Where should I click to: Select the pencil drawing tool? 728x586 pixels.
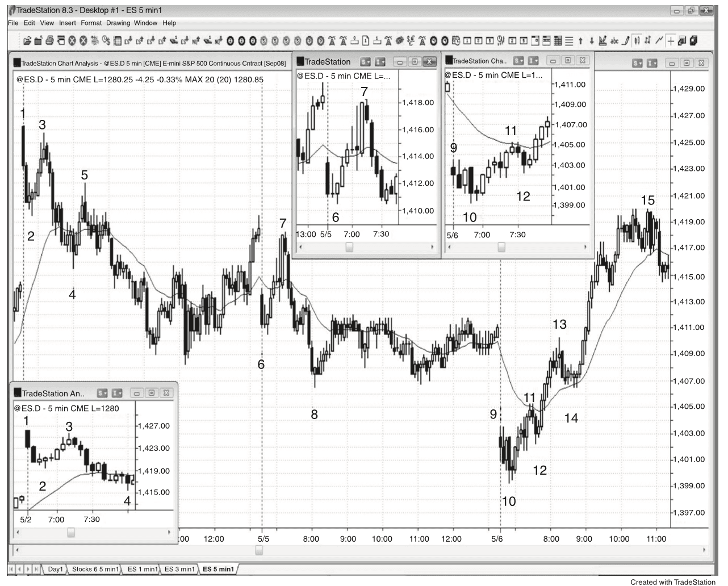[626, 41]
